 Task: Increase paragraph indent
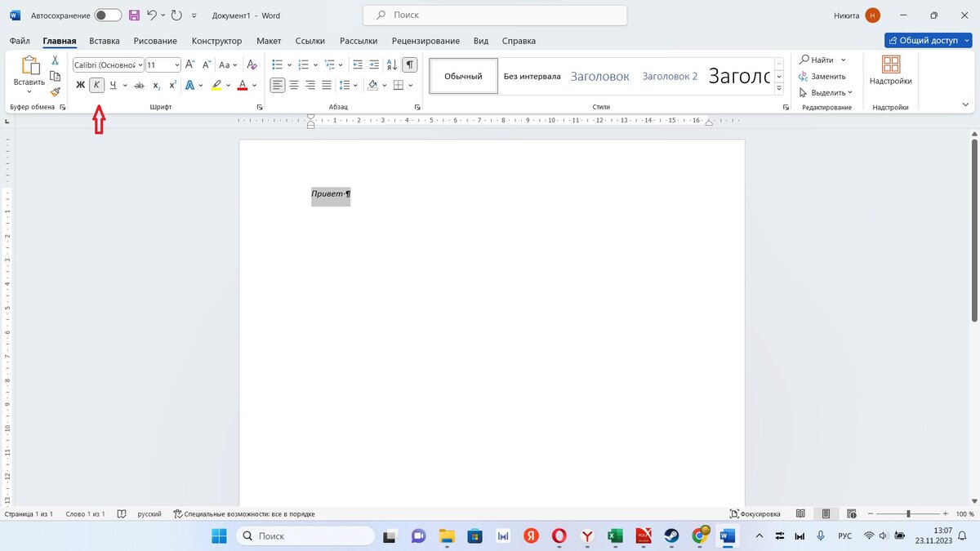coord(374,64)
